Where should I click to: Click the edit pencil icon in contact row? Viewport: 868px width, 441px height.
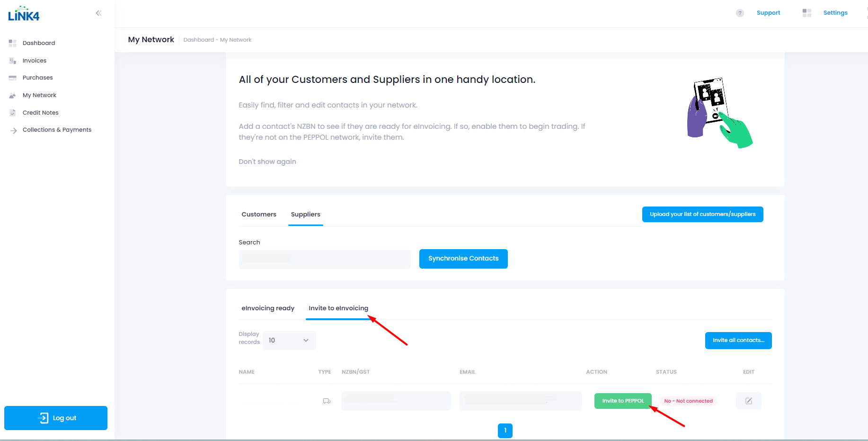(x=749, y=401)
